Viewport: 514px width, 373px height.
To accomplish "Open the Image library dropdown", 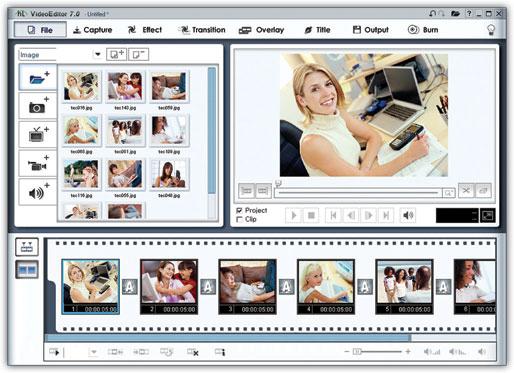I will 98,54.
